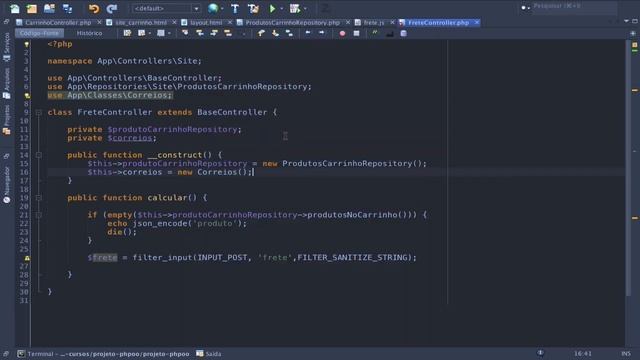Click the Open Project toolbar icon
The image size is (640, 360).
[49, 8]
